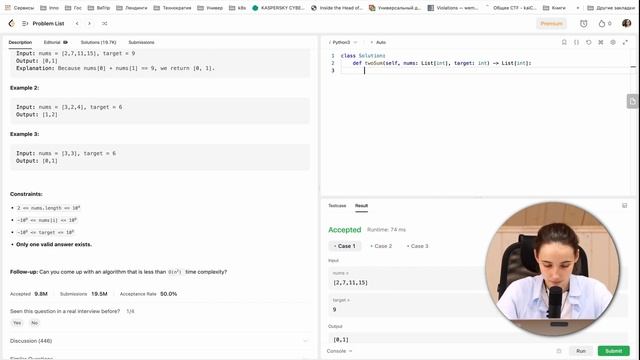Open editor keyboard shortcuts icon
Viewport: 640px width, 360px height.
601,42
